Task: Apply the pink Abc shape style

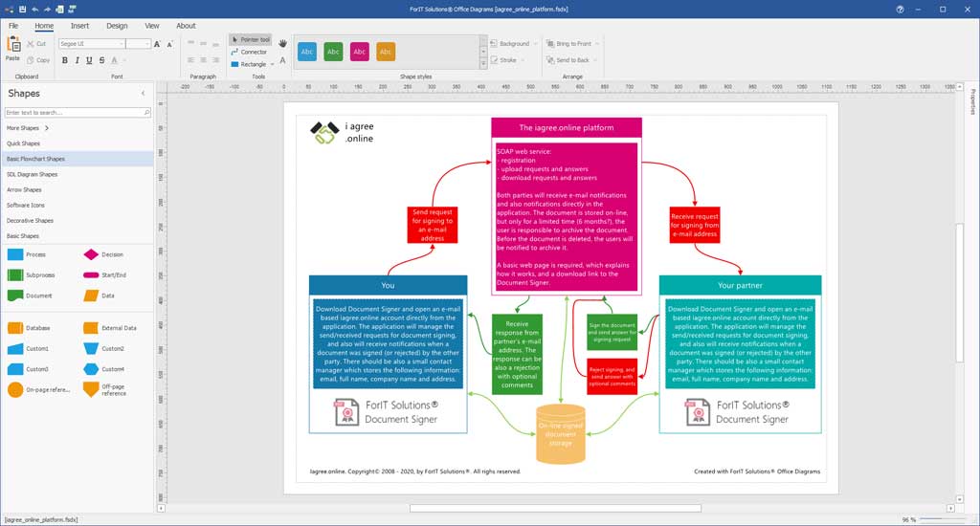Action: click(x=359, y=52)
